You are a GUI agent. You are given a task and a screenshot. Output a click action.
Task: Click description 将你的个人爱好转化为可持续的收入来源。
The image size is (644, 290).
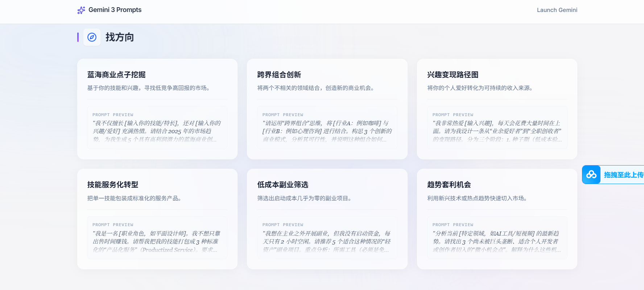tap(480, 88)
